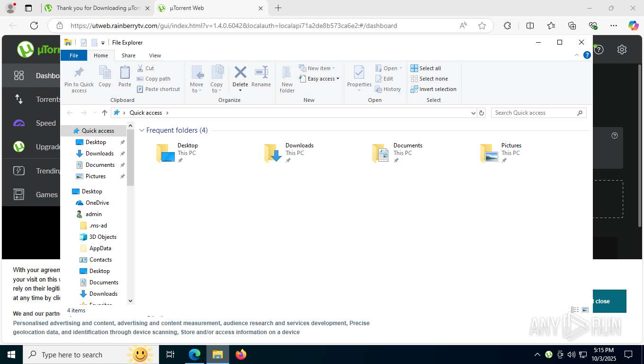
Task: Open the File menu tab
Action: pos(74,55)
